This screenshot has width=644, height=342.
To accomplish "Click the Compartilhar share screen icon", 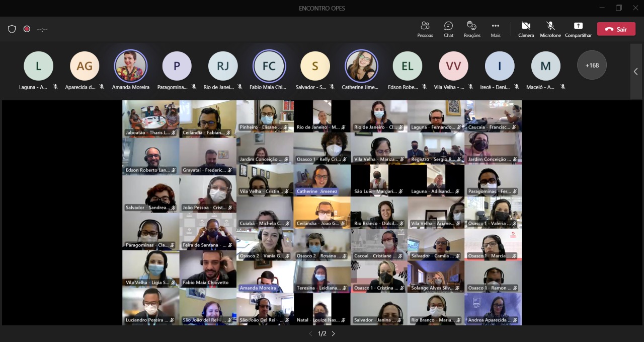I will click(578, 26).
